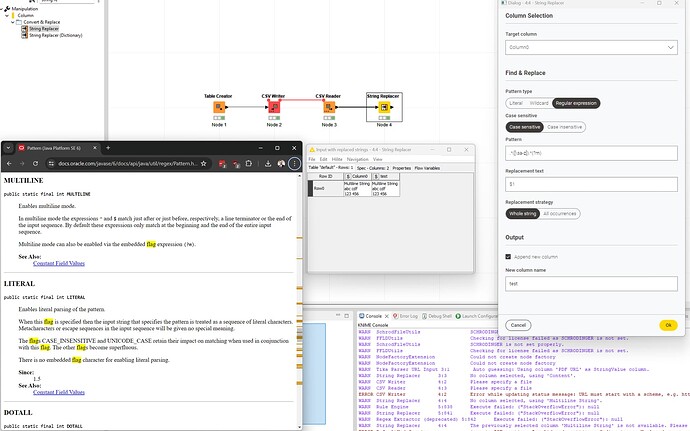Collapse the Convert & Replace tree folder
The height and width of the screenshot is (431, 690).
click(x=20, y=23)
